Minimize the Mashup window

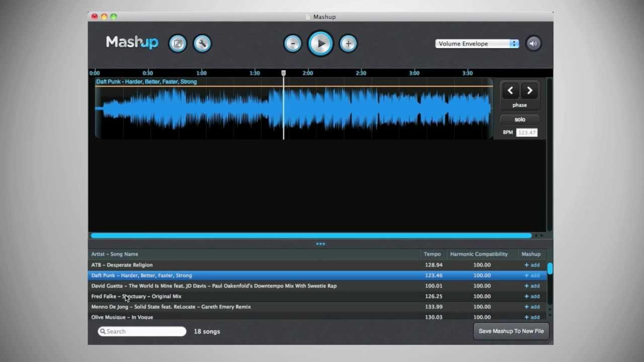tap(104, 17)
